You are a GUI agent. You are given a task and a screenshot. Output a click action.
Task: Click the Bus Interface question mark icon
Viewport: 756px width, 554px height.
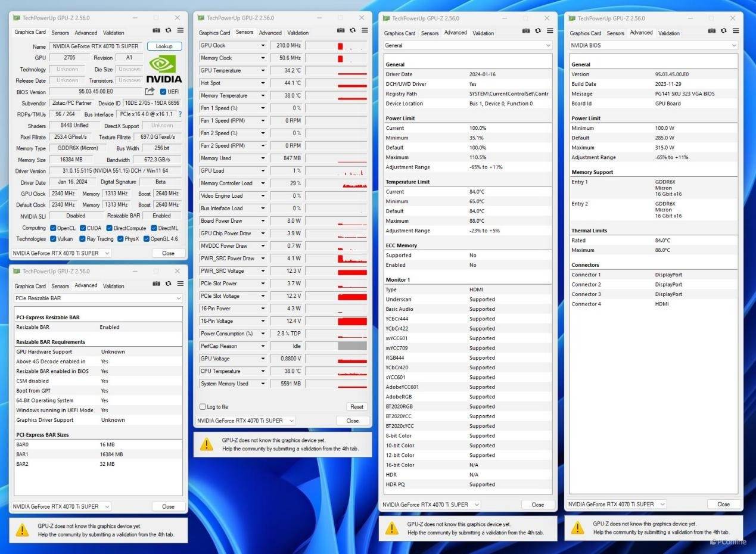[180, 114]
